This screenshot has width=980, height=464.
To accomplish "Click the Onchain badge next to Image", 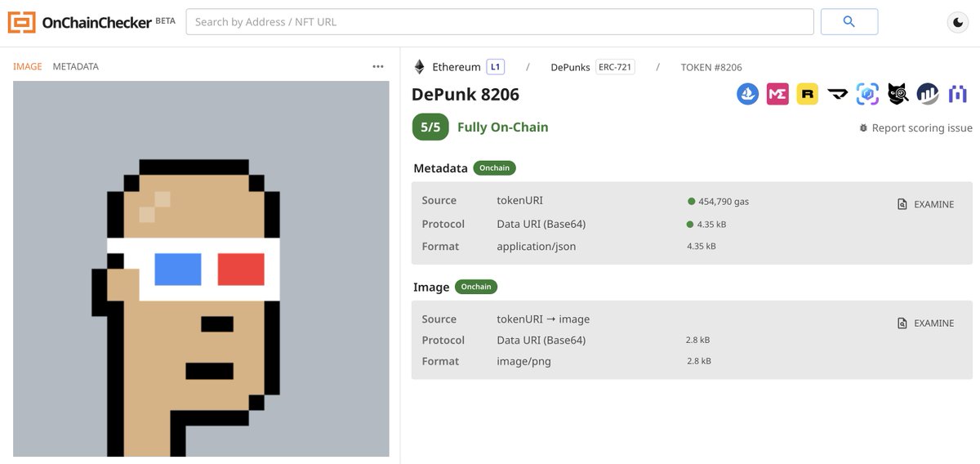I will point(476,287).
